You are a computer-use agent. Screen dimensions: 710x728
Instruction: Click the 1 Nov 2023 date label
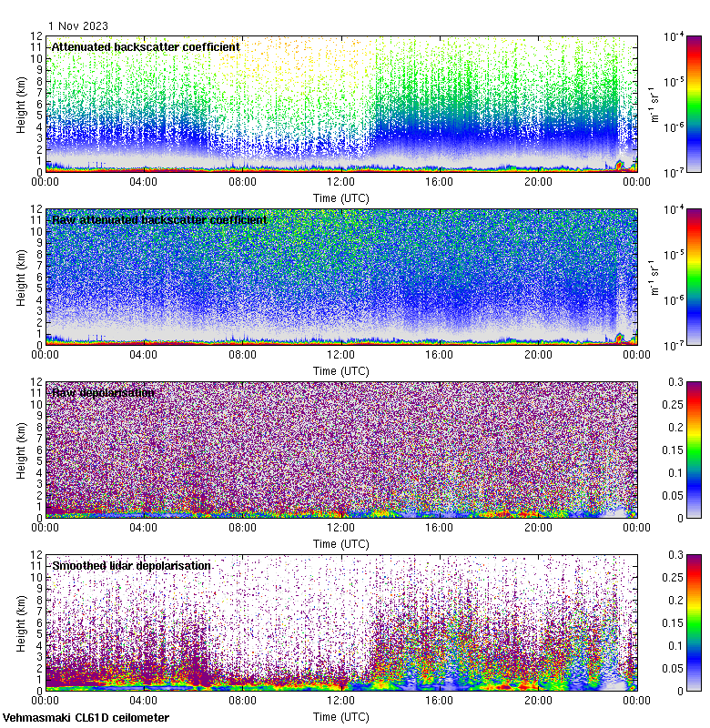pos(80,26)
